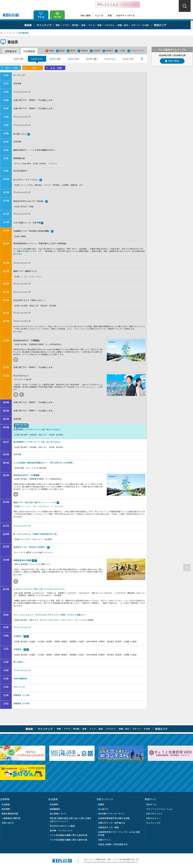
Task: Open 続きを読む under 21:00 韓国ドラマ
Action: (18, 517)
